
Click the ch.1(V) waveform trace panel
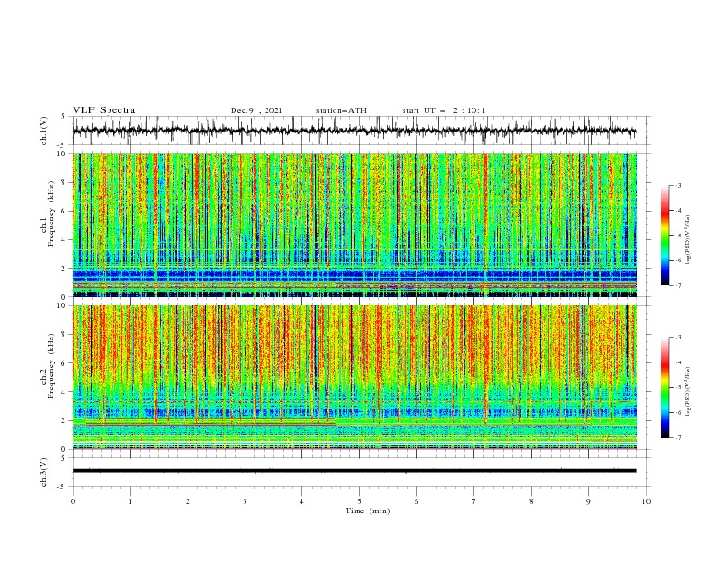[360, 131]
